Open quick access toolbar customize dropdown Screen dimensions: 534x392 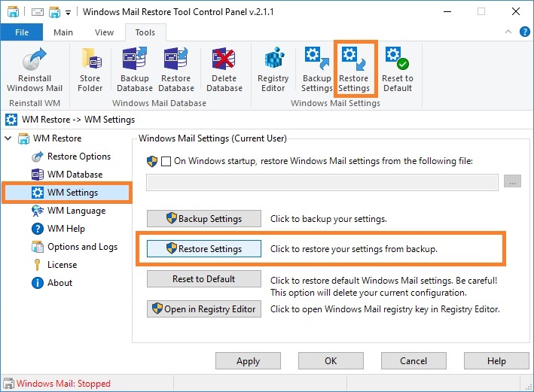tap(68, 13)
